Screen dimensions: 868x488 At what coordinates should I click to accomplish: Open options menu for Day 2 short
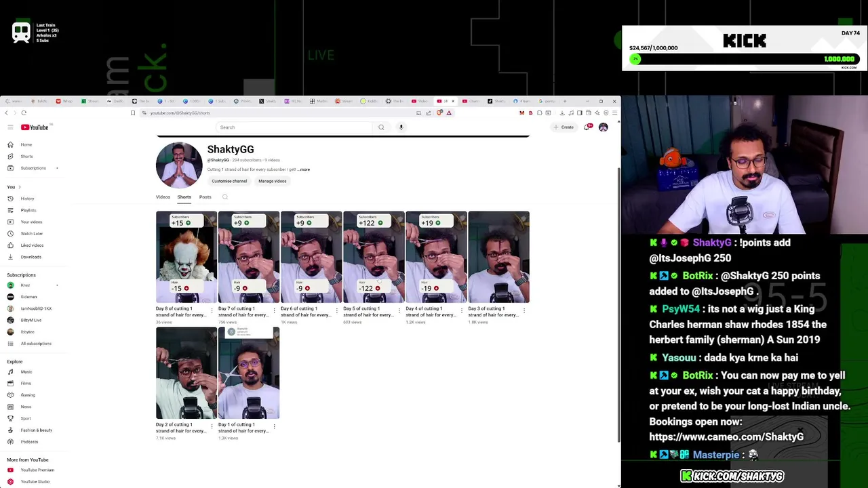[x=212, y=427]
